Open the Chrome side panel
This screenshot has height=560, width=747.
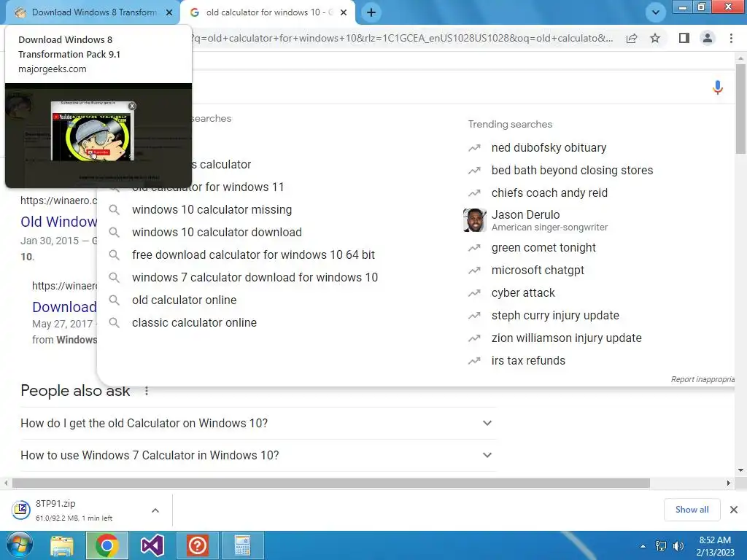[684, 38]
